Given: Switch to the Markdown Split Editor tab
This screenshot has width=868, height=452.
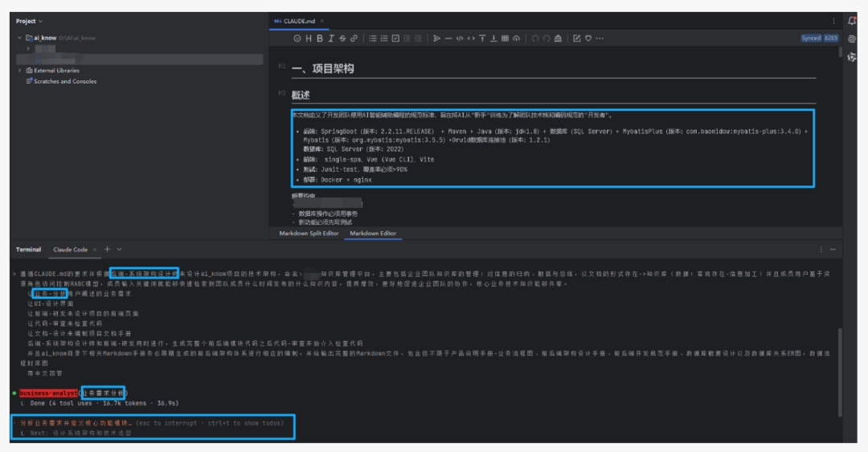Looking at the screenshot, I should click(309, 234).
